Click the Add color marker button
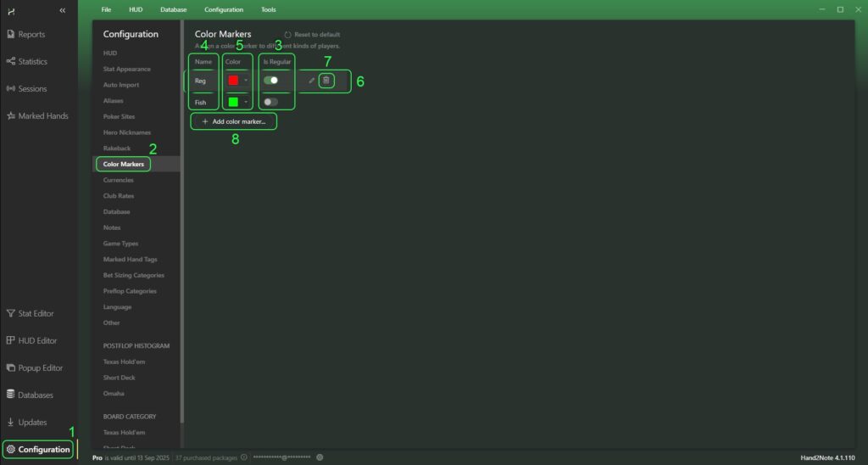Image resolution: width=868 pixels, height=465 pixels. [x=234, y=122]
